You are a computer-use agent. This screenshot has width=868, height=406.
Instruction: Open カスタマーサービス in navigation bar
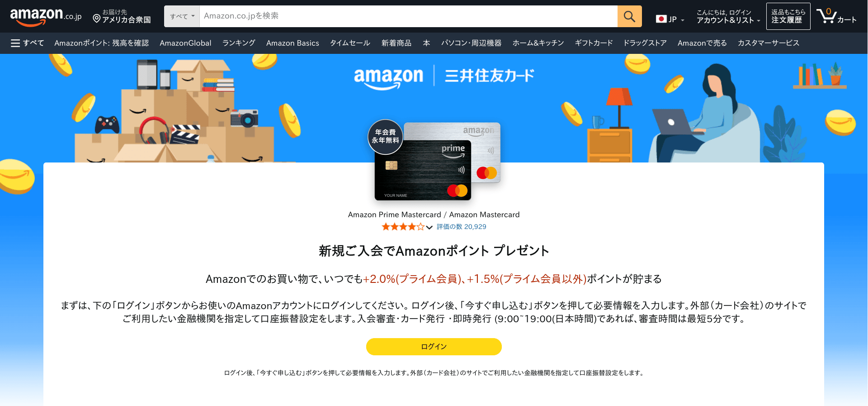(x=769, y=43)
